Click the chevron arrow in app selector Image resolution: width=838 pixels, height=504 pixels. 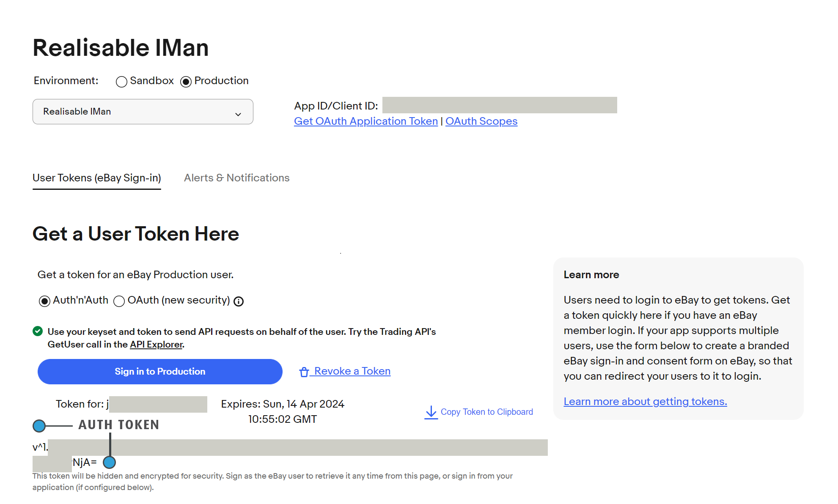(238, 114)
